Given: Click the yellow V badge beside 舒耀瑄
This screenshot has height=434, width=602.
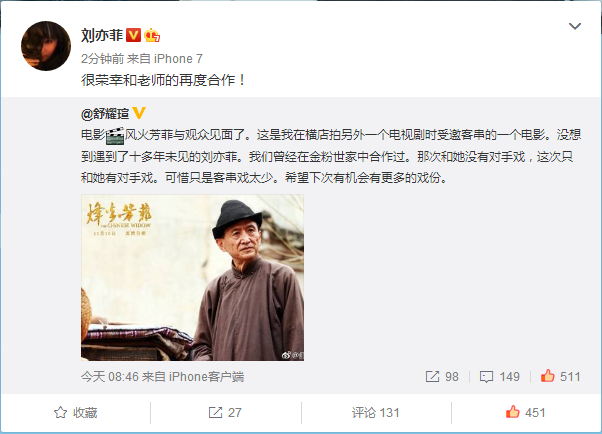Looking at the screenshot, I should pos(139,113).
